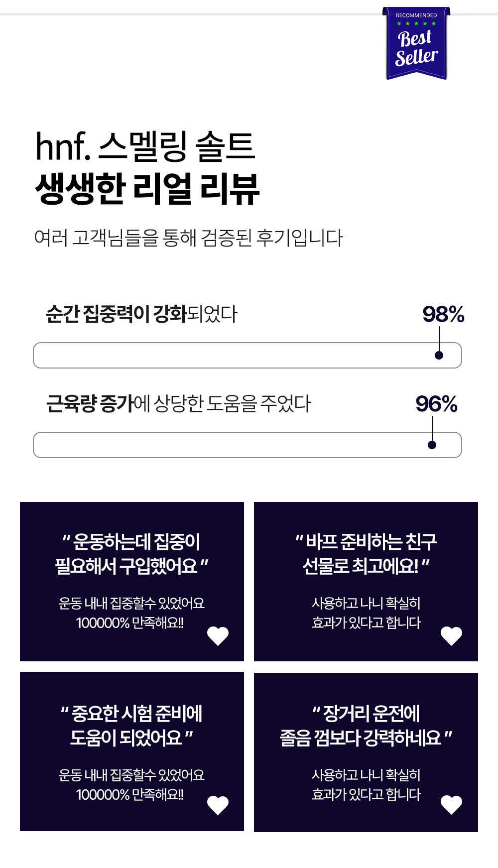Click the 98% percentage label
This screenshot has width=498, height=868.
tap(443, 314)
